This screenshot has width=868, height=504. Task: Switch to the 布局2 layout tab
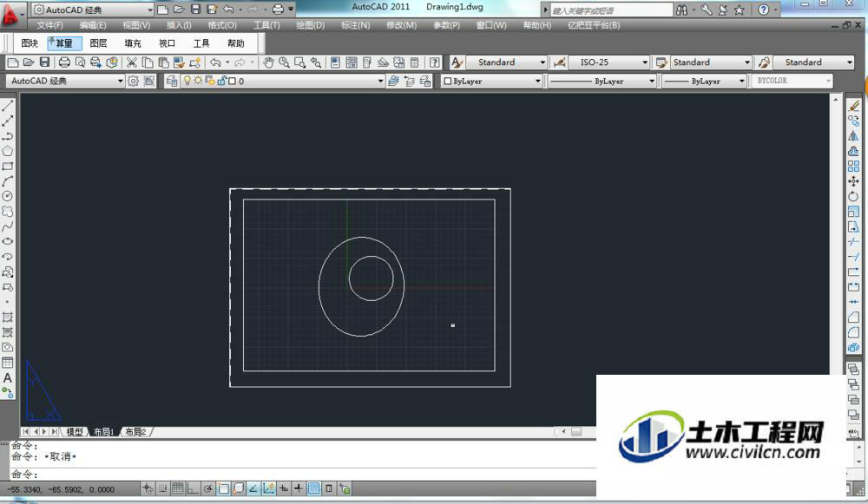(x=135, y=432)
